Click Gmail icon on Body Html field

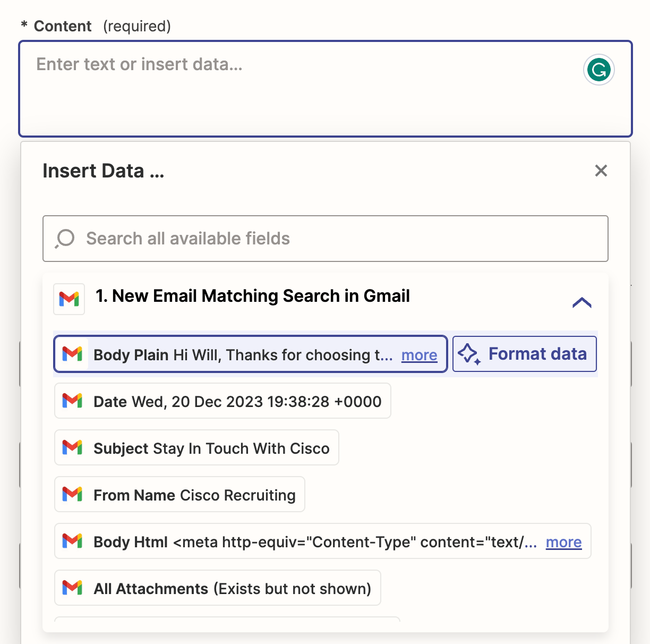pyautogui.click(x=72, y=541)
